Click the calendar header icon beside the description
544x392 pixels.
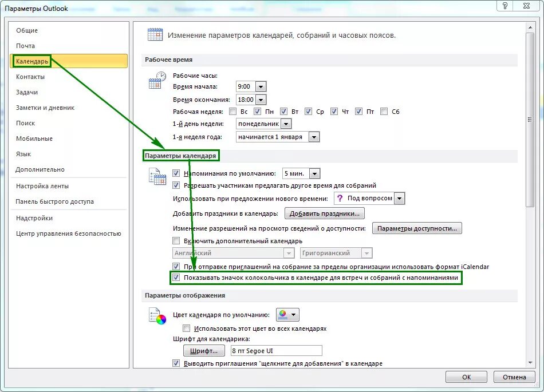155,35
